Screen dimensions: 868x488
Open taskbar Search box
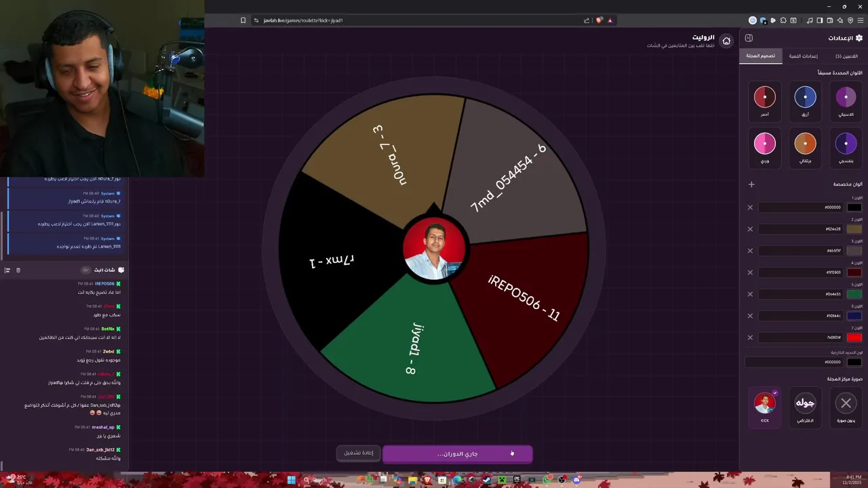tap(325, 480)
